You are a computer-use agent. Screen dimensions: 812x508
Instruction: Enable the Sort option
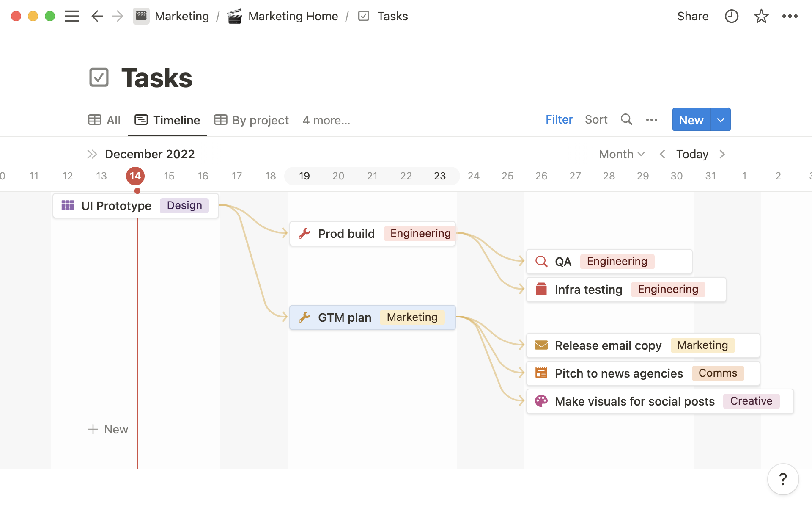click(x=596, y=119)
